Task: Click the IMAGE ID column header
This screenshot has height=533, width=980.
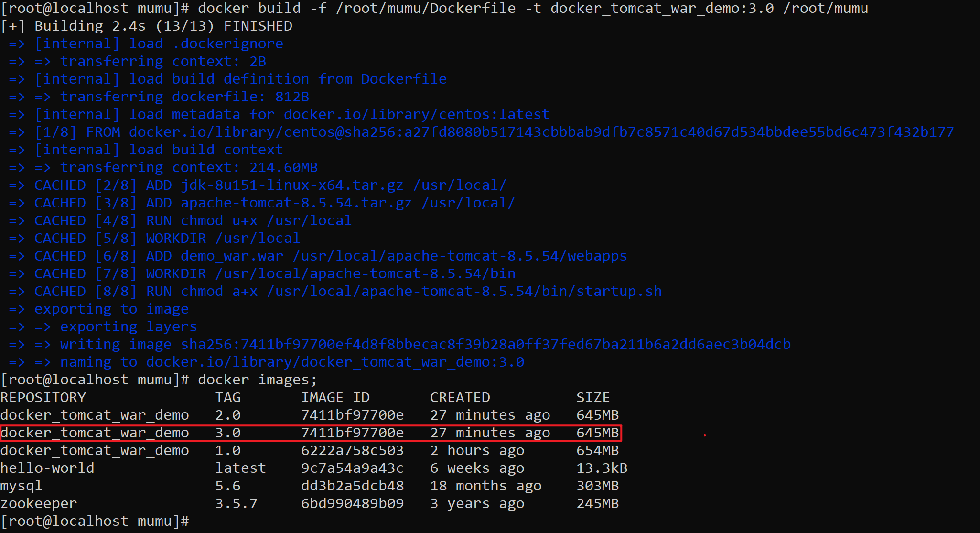Action: pos(335,398)
